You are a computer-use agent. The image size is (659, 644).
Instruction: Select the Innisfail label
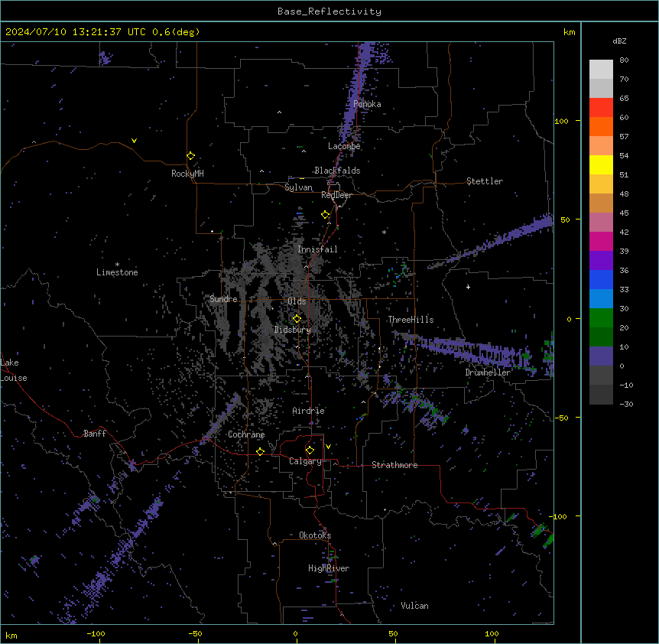coord(317,249)
